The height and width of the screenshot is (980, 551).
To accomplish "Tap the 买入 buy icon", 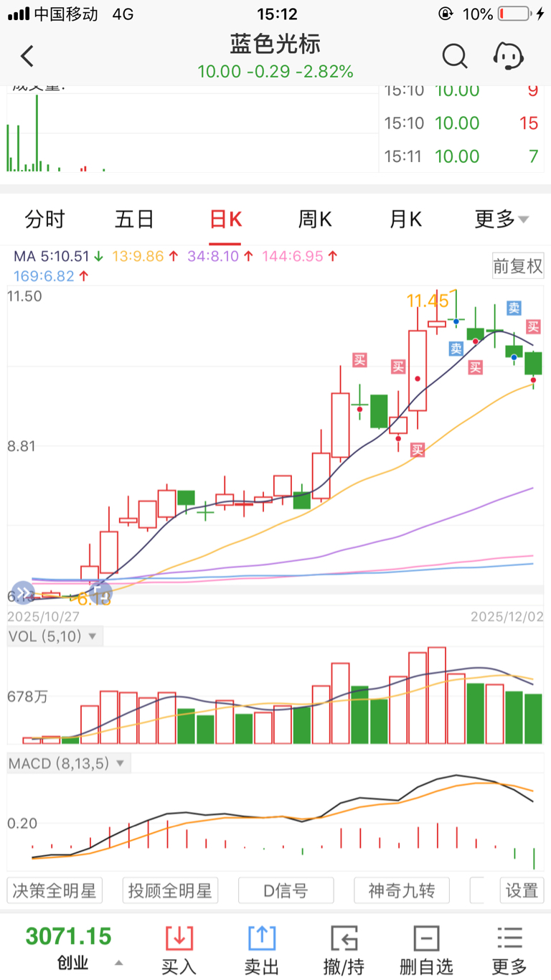I will click(x=179, y=938).
